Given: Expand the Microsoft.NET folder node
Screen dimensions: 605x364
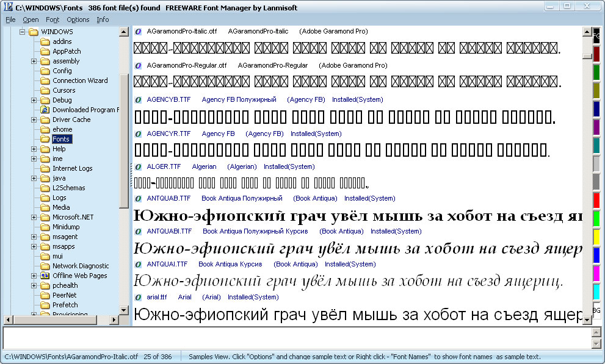Looking at the screenshot, I should pyautogui.click(x=34, y=217).
